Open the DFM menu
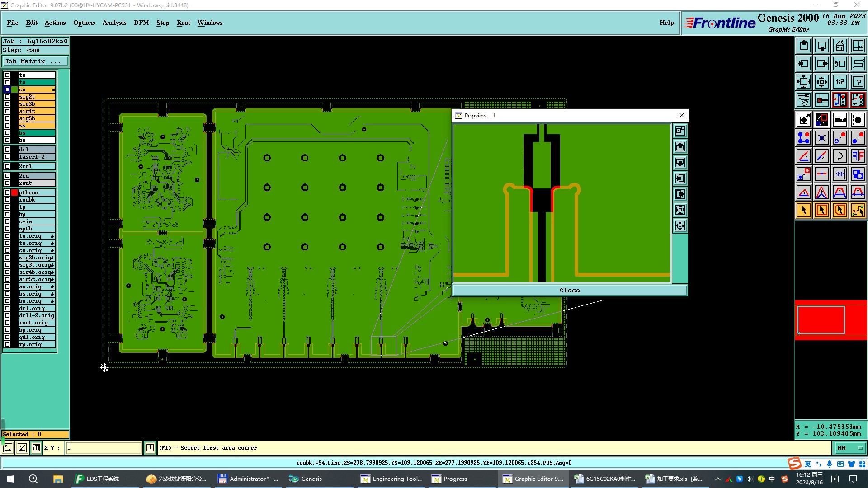Image resolution: width=868 pixels, height=488 pixels. pyautogui.click(x=141, y=23)
